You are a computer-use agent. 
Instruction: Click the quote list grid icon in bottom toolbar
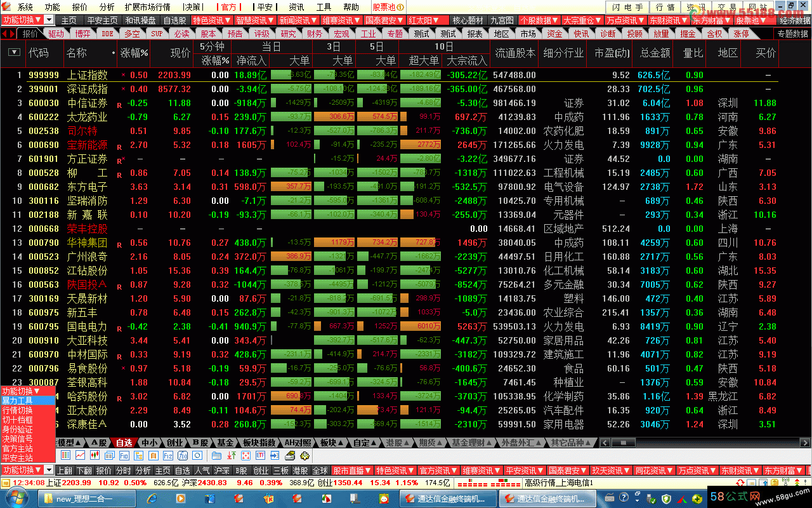tap(65, 455)
